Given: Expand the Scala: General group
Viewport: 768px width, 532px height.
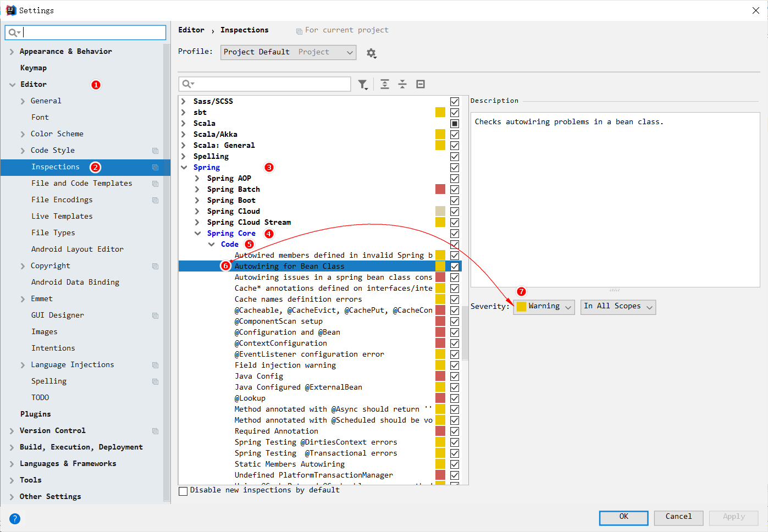Looking at the screenshot, I should tap(184, 146).
